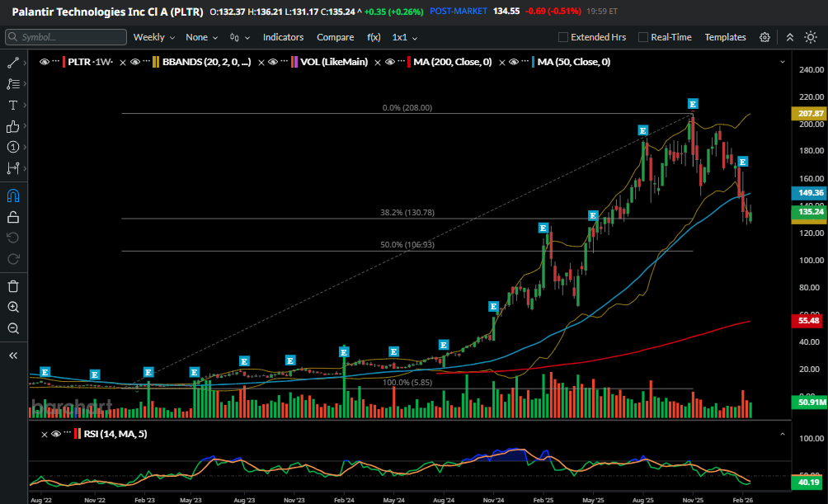Click the 55.48 MA 200 price tag
Viewport: 828px width, 504px height.
(x=807, y=321)
